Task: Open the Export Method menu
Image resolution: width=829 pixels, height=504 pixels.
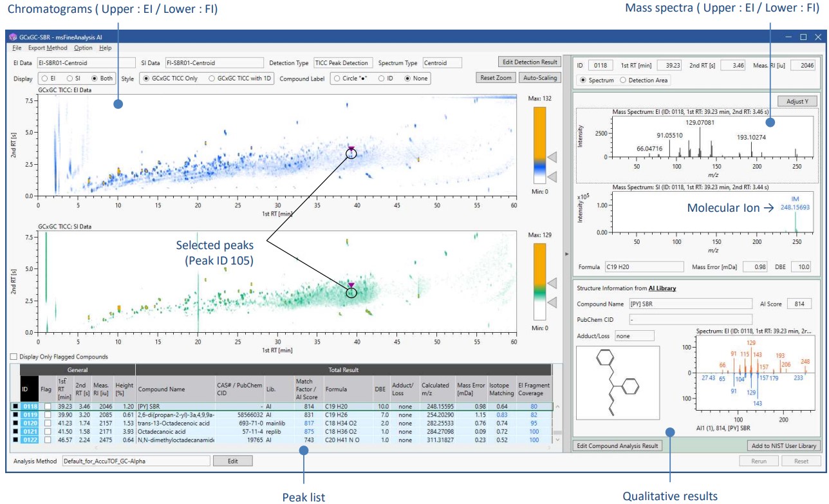Action: point(47,48)
